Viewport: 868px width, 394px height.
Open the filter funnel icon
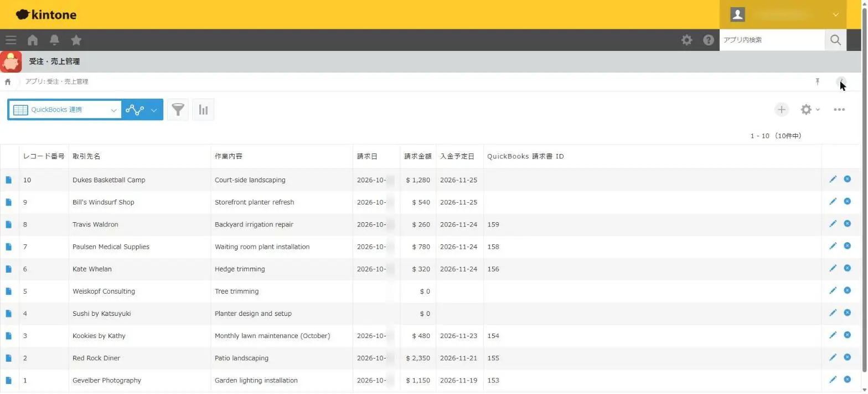tap(178, 110)
